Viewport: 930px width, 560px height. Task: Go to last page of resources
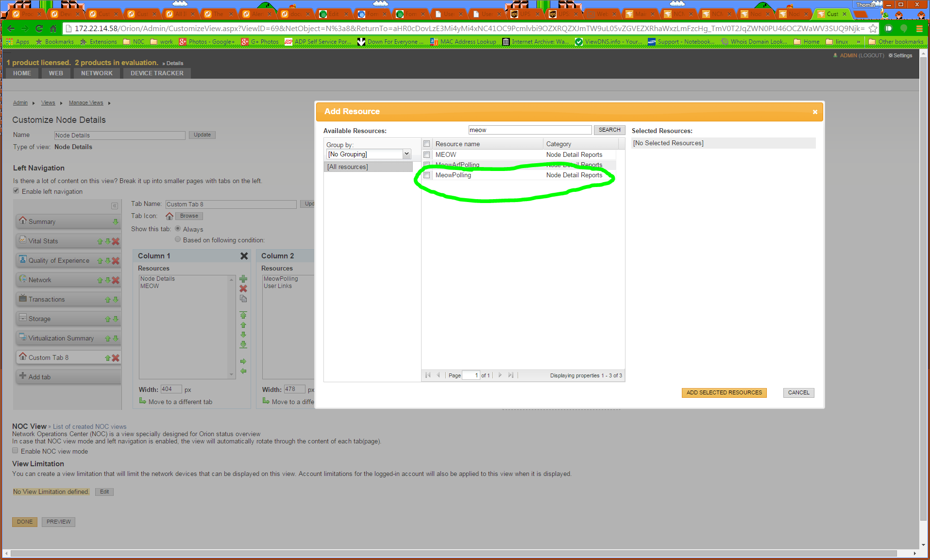click(511, 375)
